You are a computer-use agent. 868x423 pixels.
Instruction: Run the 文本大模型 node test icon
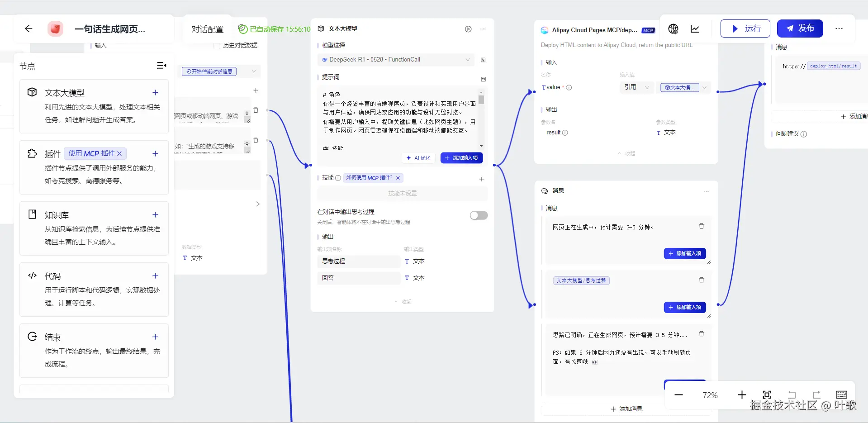pyautogui.click(x=468, y=29)
